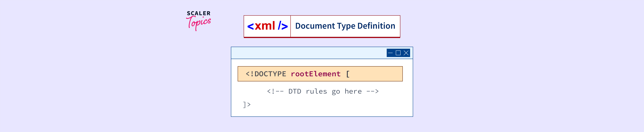Click the word Document in heading
The width and height of the screenshot is (644, 132).
point(315,26)
